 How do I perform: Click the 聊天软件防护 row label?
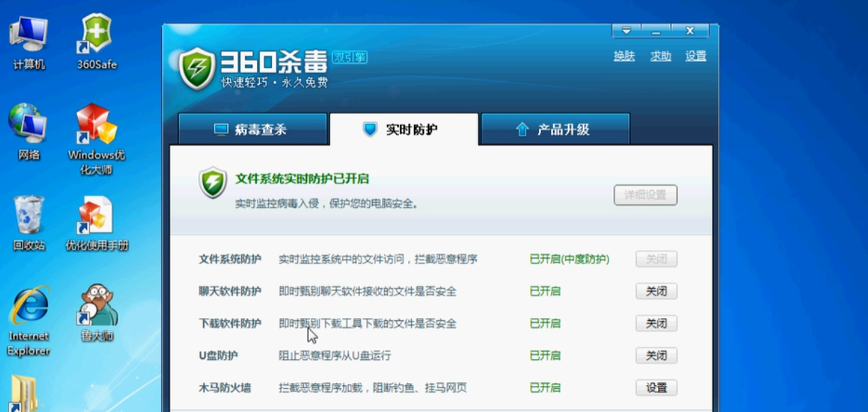230,291
